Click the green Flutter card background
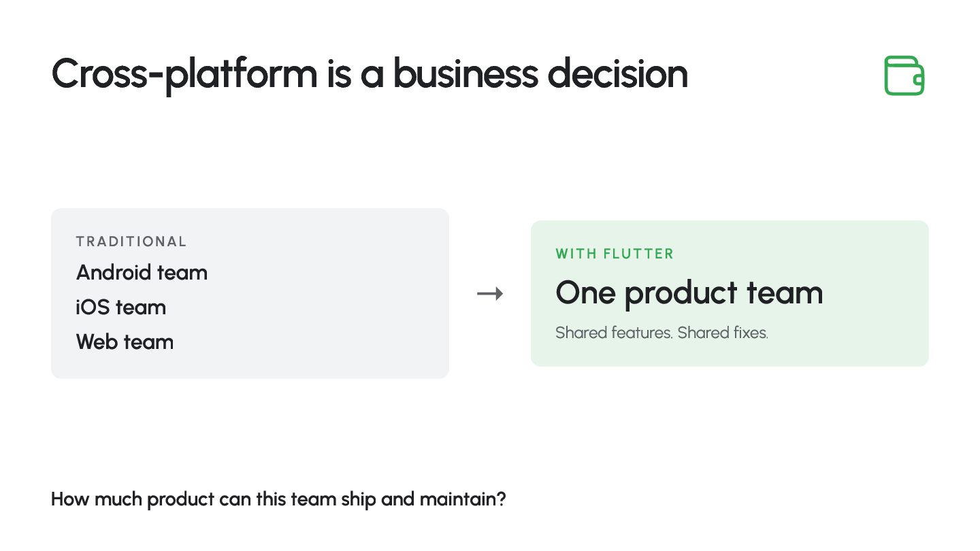The image size is (980, 551). coord(730,293)
